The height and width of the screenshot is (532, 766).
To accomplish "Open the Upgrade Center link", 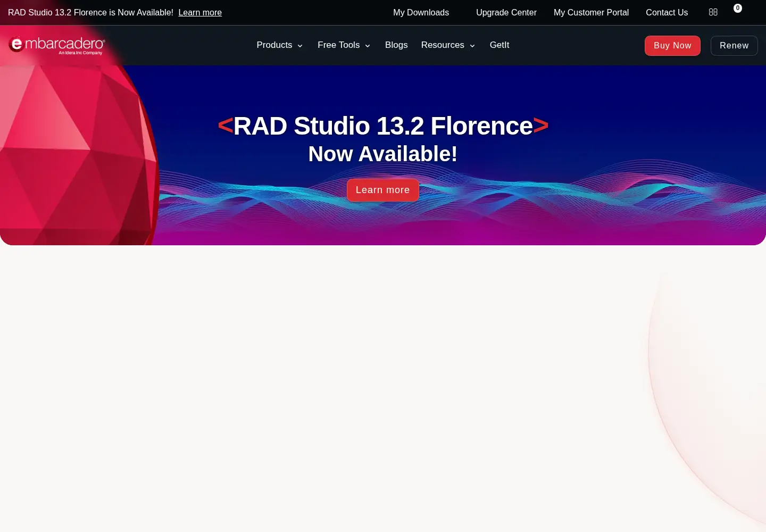I will (506, 12).
